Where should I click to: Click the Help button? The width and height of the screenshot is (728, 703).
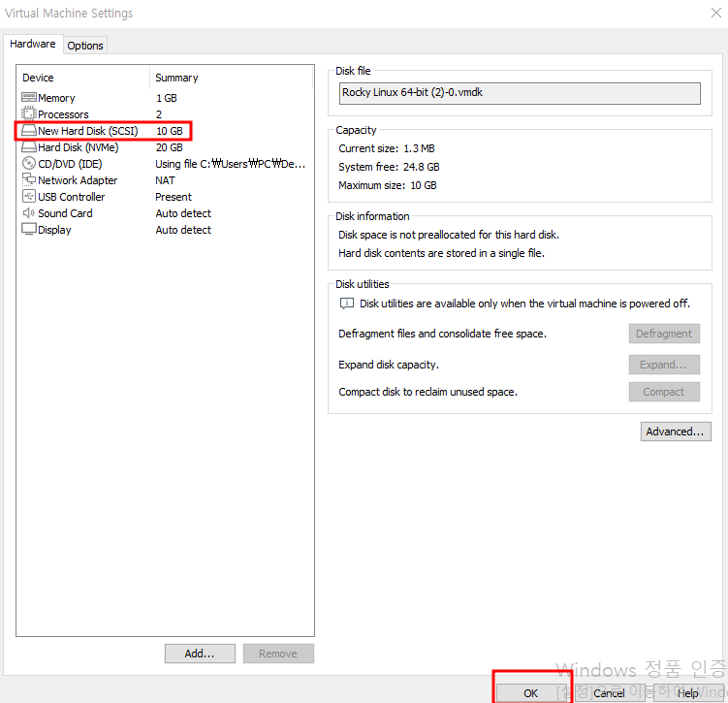(x=687, y=693)
